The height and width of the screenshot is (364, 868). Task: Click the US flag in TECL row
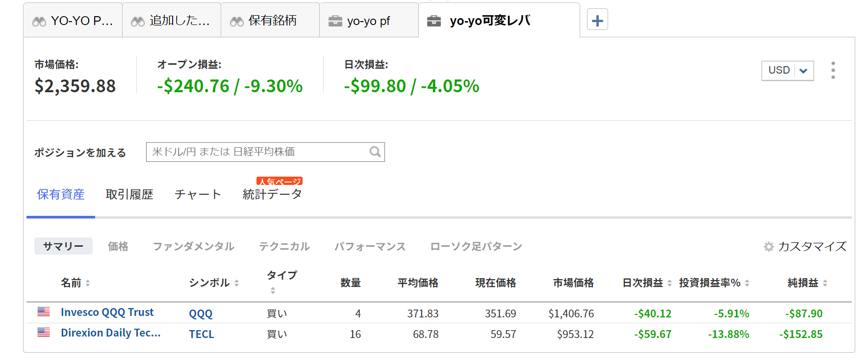(44, 332)
